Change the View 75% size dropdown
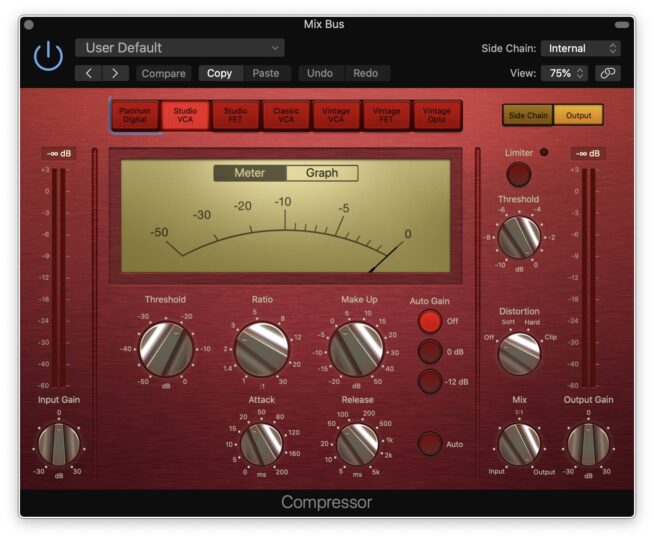 coord(565,73)
